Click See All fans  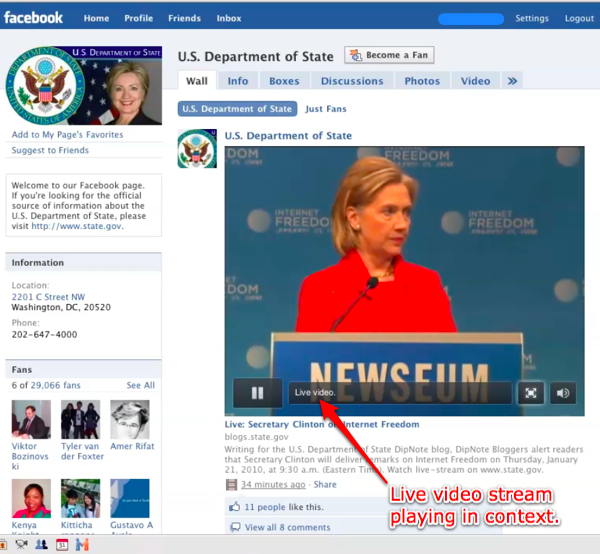pyautogui.click(x=141, y=385)
